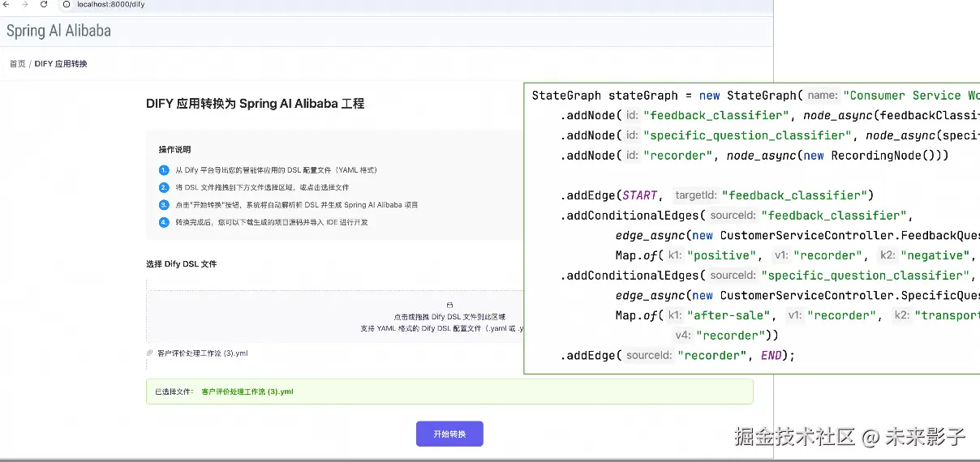Click the blue step 3 number badge
Screen dimensions: 980x462
pyautogui.click(x=165, y=205)
